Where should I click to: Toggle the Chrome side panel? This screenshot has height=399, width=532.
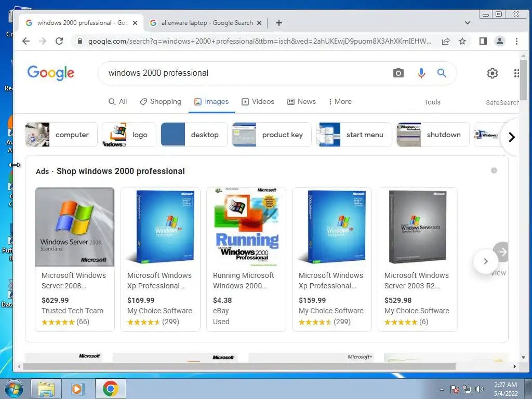coord(483,42)
